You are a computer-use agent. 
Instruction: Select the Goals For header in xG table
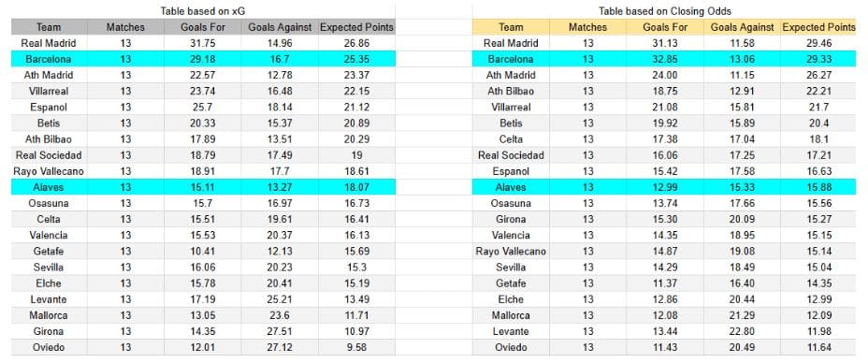(203, 27)
